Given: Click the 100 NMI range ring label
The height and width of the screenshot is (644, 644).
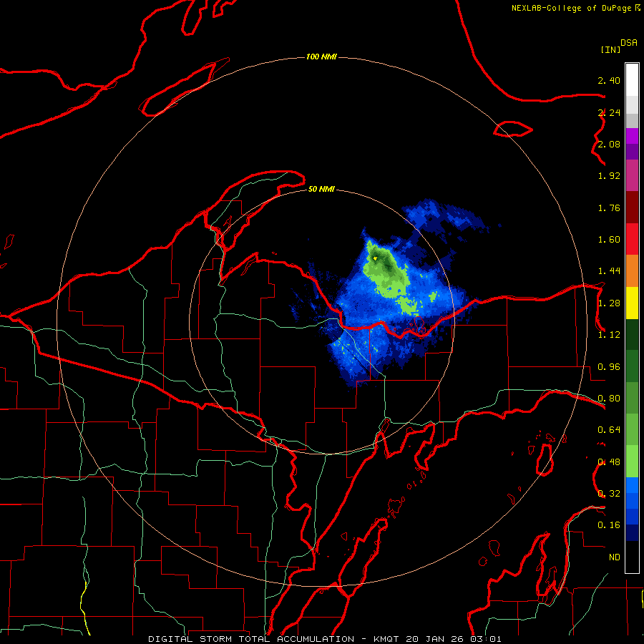Looking at the screenshot, I should click(321, 57).
